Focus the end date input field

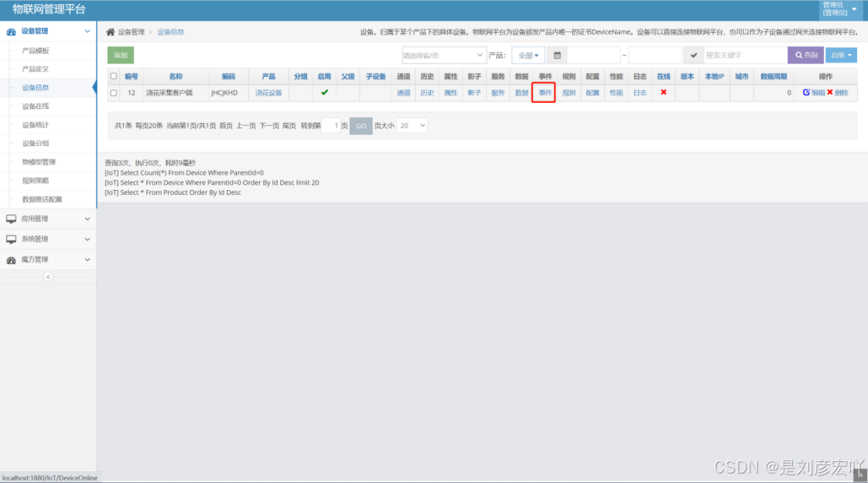(655, 56)
